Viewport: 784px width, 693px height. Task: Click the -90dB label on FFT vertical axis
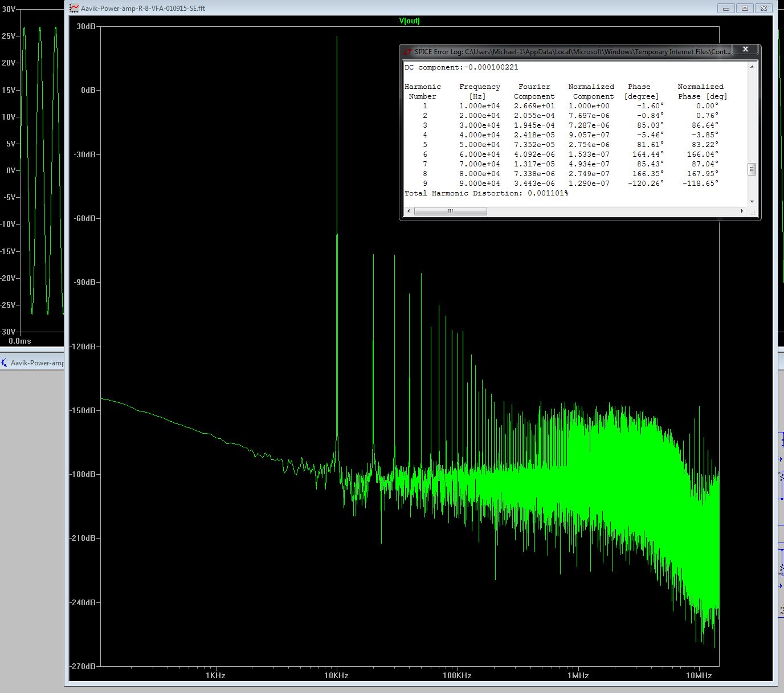coord(84,282)
